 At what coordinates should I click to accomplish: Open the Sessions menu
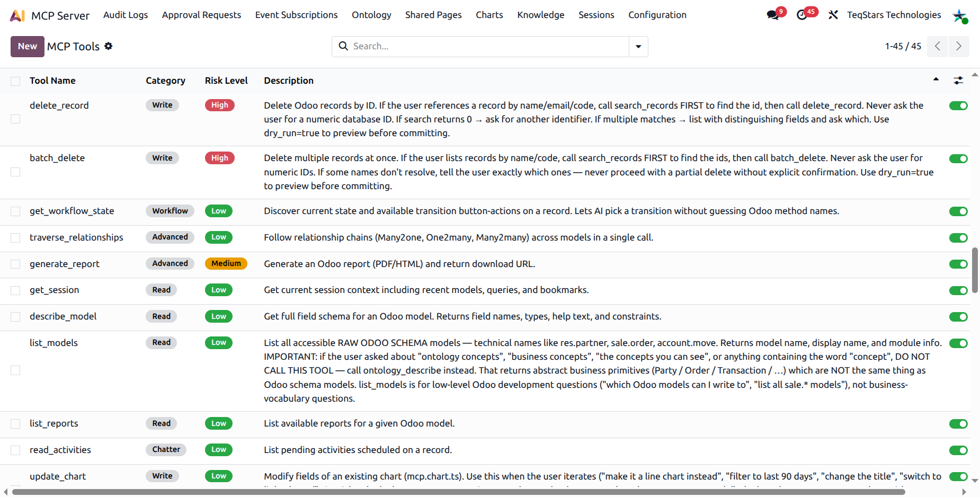point(596,15)
